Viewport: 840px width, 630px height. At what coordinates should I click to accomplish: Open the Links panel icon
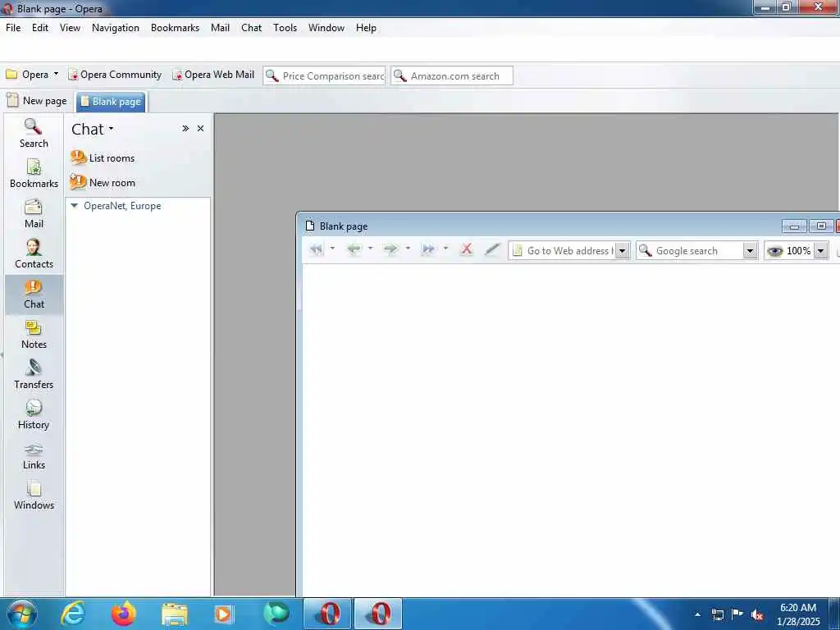point(33,454)
